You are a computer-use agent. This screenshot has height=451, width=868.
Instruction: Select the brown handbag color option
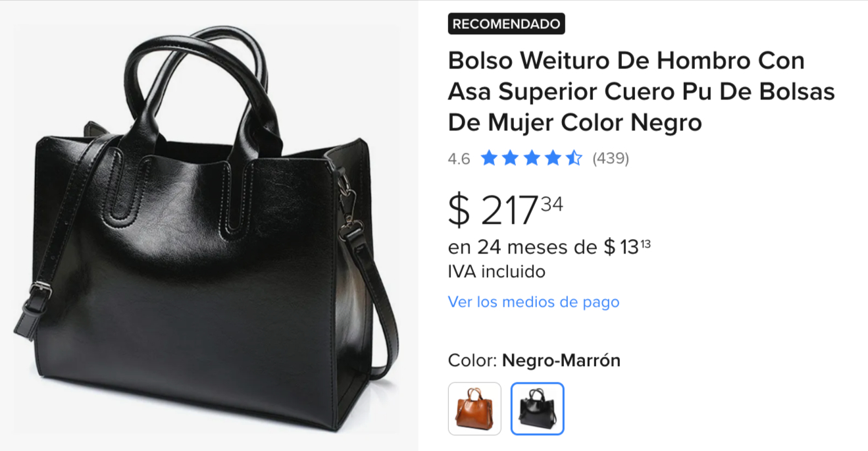click(x=474, y=409)
